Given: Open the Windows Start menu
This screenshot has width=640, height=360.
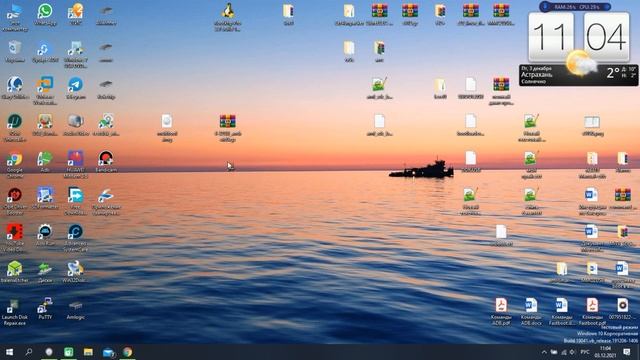Looking at the screenshot, I should (9, 352).
